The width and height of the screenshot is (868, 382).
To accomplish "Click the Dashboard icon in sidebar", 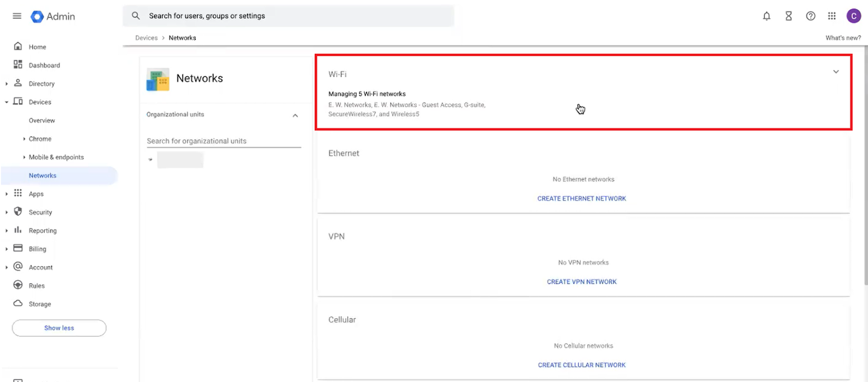I will [18, 64].
